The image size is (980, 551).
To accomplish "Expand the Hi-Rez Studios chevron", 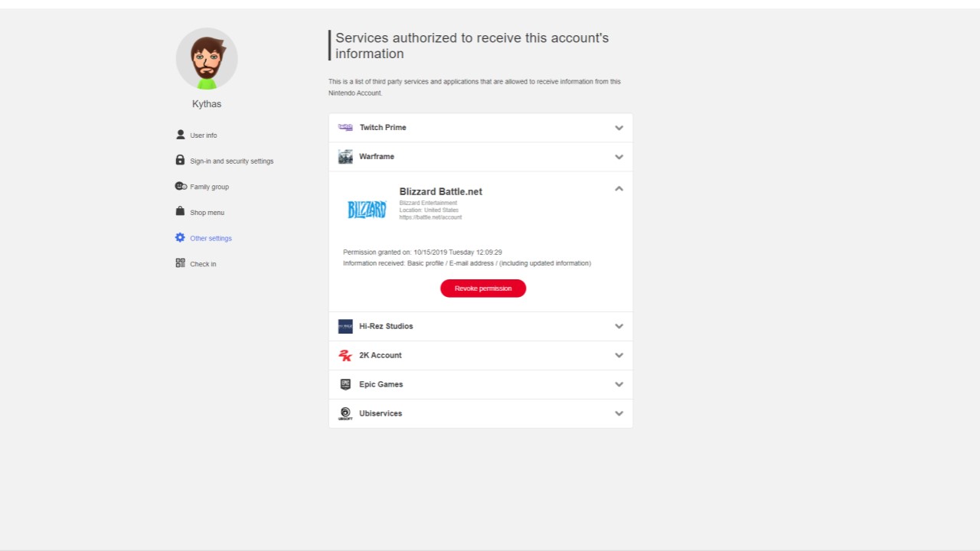I will point(619,326).
